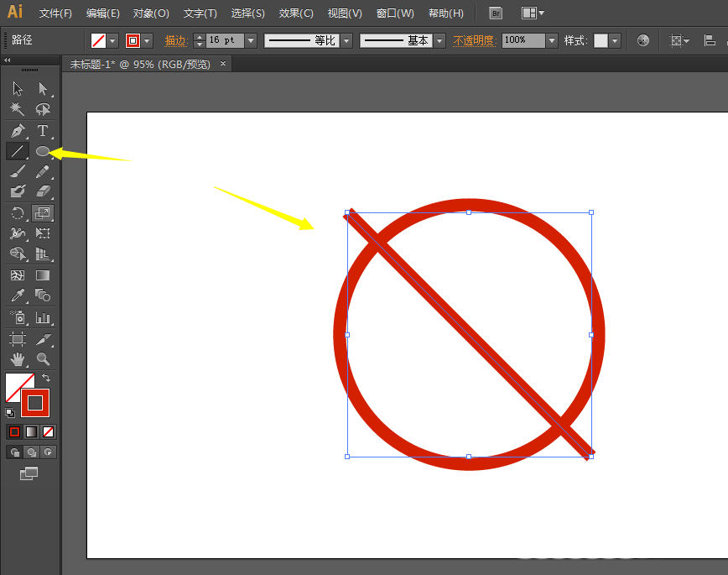Click the 描边 stroke panel link
728x575 pixels.
click(175, 40)
